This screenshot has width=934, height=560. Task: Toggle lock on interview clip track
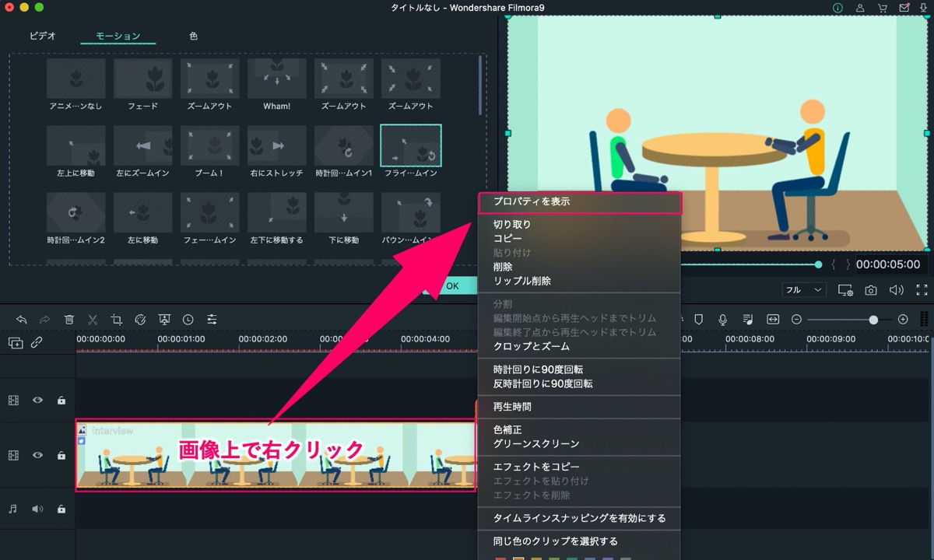61,455
